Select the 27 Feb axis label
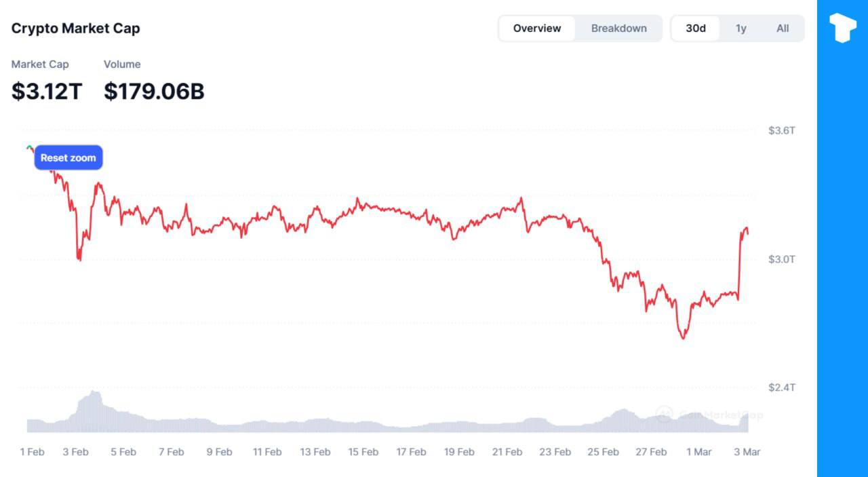Viewport: 868px width, 477px height. pos(651,452)
